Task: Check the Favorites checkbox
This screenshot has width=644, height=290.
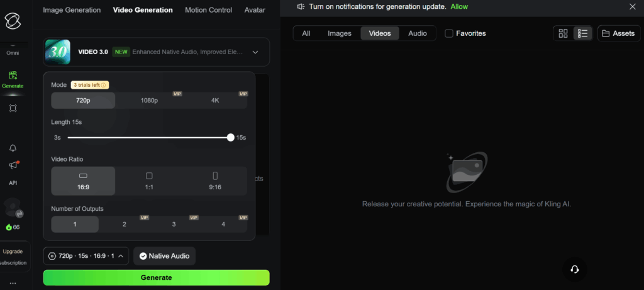Action: (x=449, y=33)
